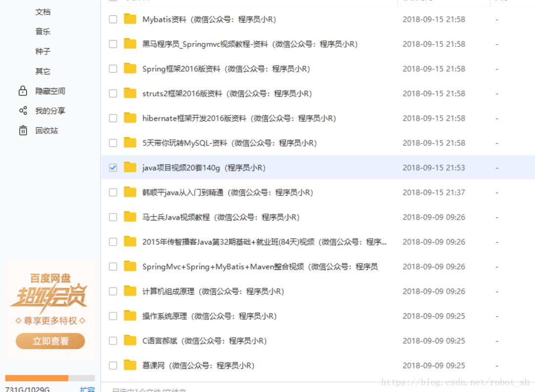The width and height of the screenshot is (535, 392).
Task: Click the 韩顺平java从入门到精通 folder icon
Action: (x=130, y=192)
